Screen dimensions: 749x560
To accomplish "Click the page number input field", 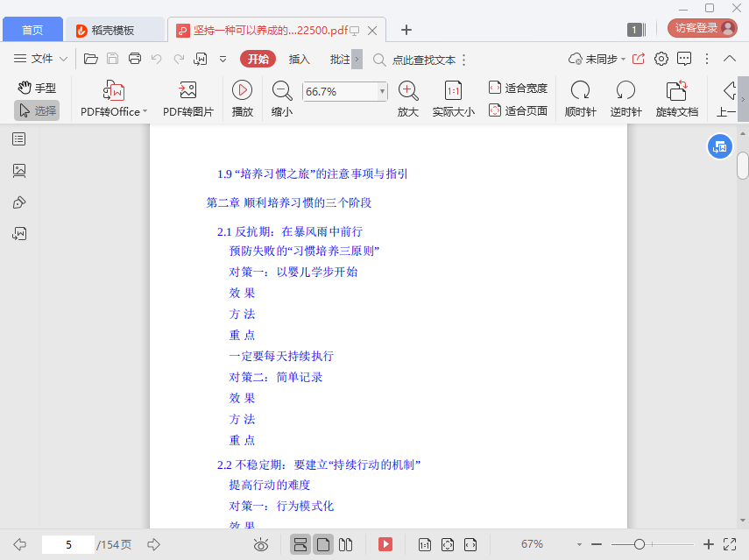I will point(67,544).
